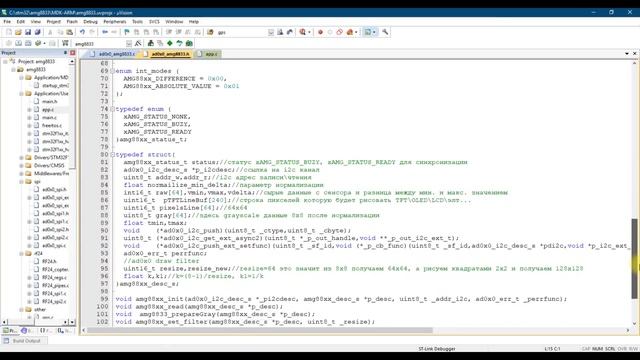Open Options for Target wand icon

(x=138, y=43)
